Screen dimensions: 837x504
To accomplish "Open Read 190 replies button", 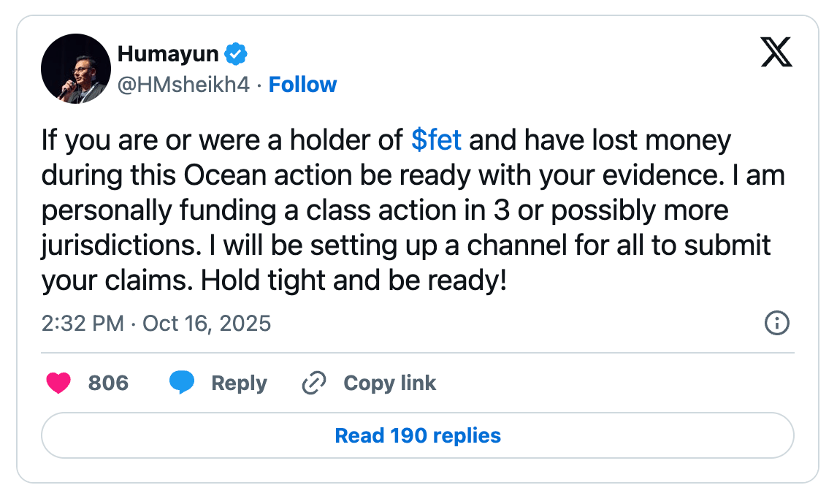I will [418, 436].
